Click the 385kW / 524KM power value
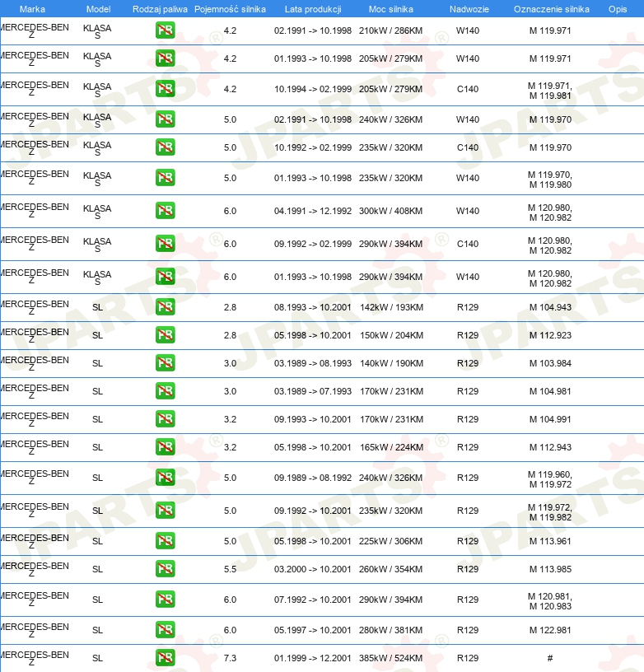This screenshot has height=672, width=644. [x=391, y=658]
